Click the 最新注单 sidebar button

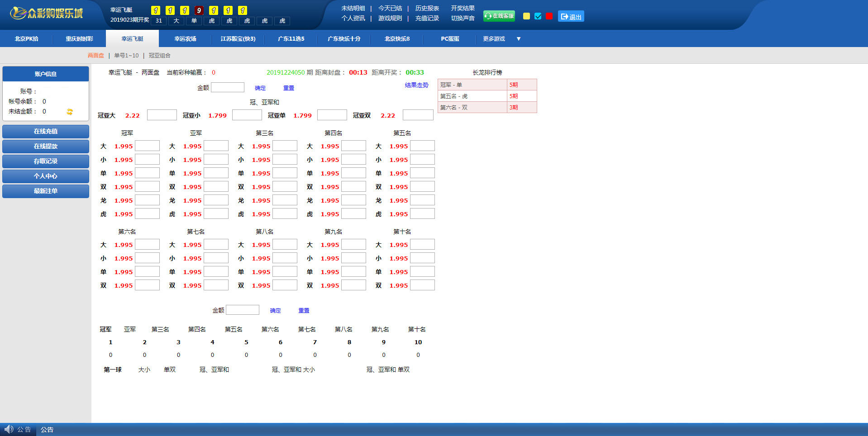click(46, 191)
